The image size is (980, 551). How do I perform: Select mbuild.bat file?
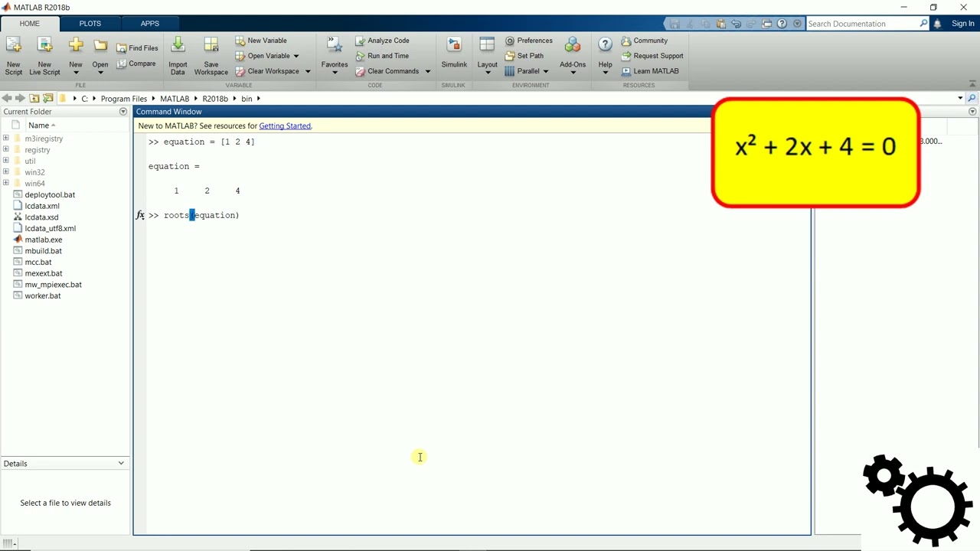point(43,251)
